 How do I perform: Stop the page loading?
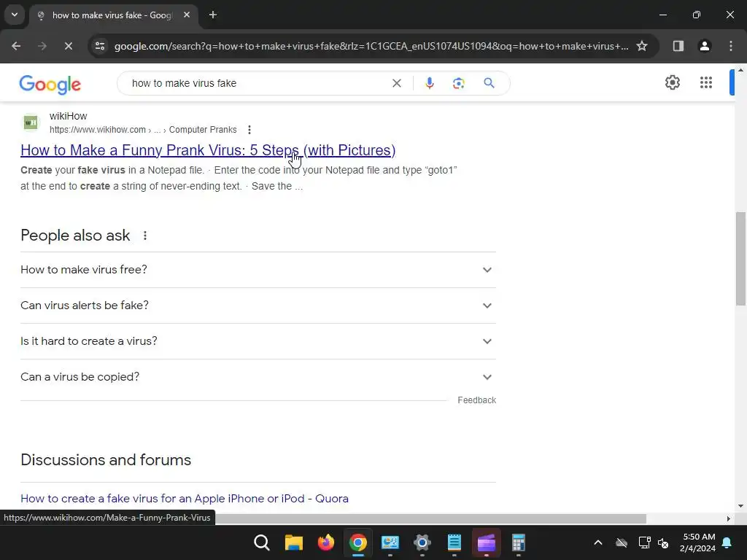pyautogui.click(x=68, y=46)
